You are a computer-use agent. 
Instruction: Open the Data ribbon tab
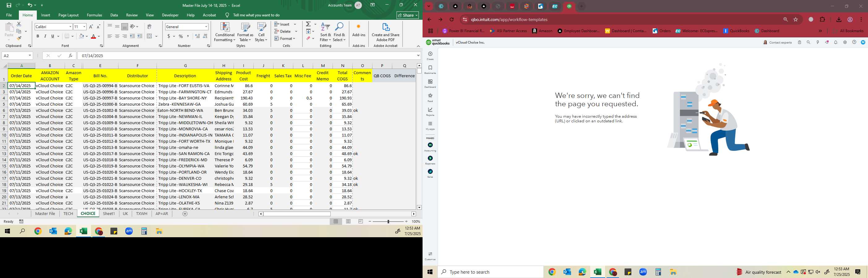(x=114, y=15)
